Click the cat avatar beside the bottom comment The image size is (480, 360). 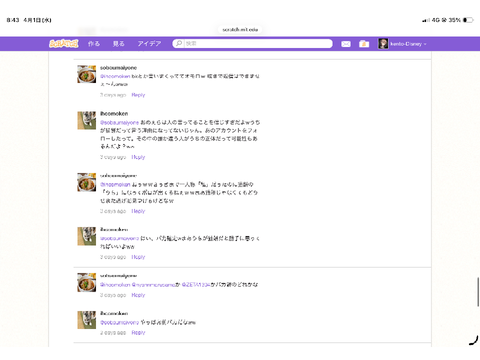87,320
